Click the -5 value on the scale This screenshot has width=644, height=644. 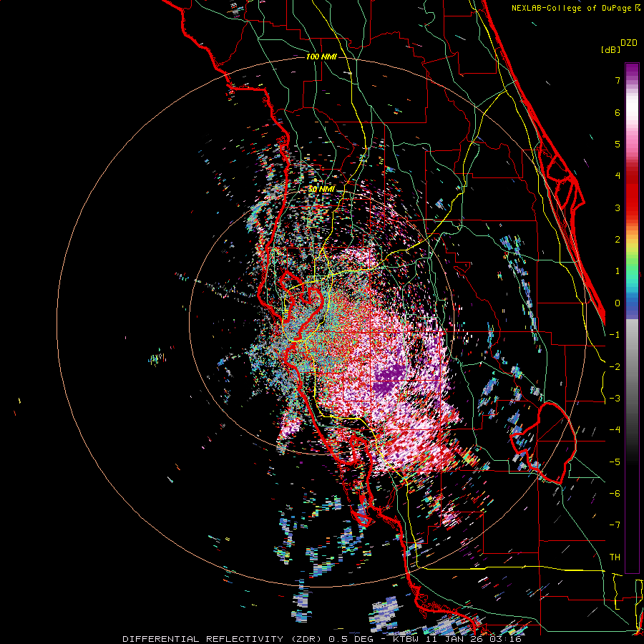(x=615, y=462)
